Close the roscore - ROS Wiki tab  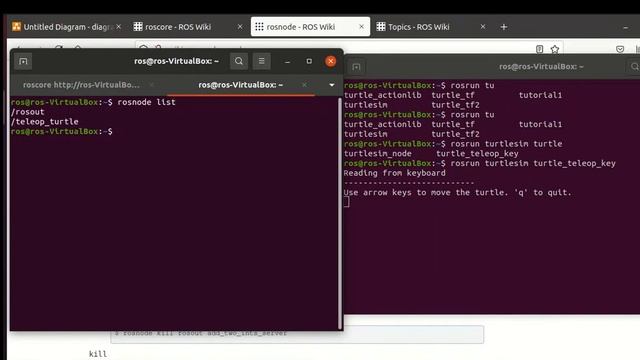(x=240, y=27)
